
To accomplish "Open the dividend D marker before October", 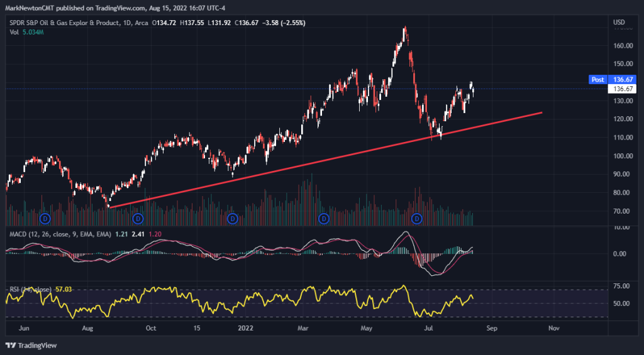I will click(138, 219).
